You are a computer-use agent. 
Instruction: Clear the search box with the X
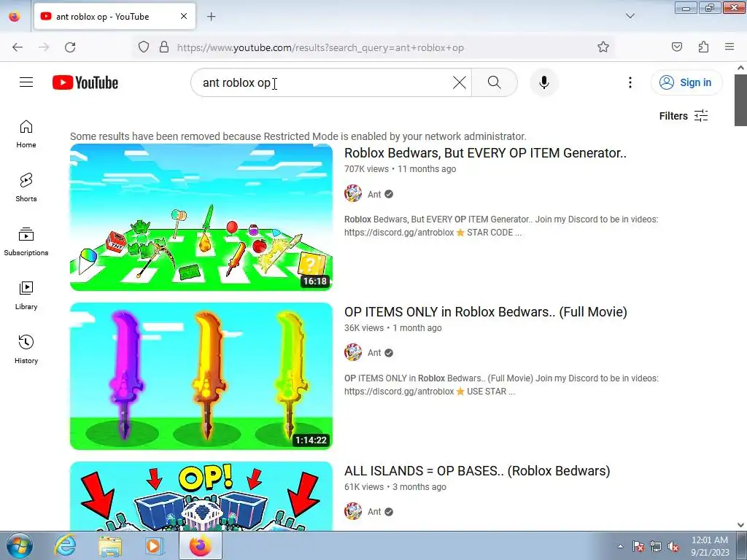(460, 82)
